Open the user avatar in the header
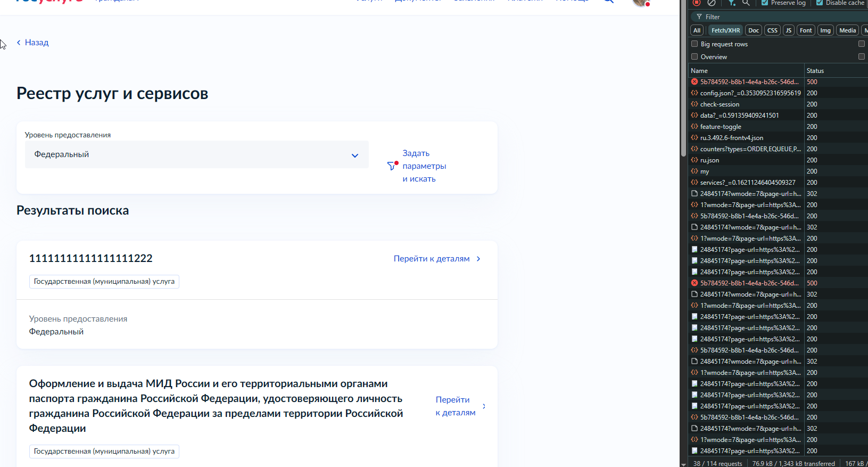The image size is (868, 467). coord(641,2)
